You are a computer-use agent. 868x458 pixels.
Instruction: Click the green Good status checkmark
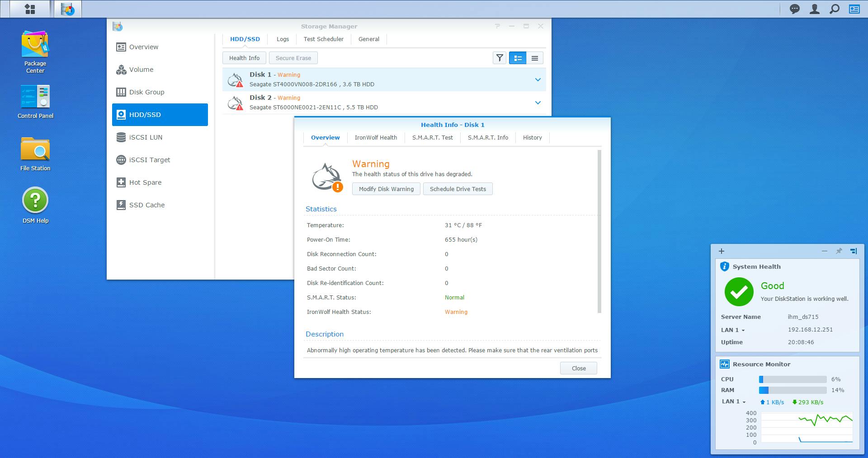coord(739,292)
